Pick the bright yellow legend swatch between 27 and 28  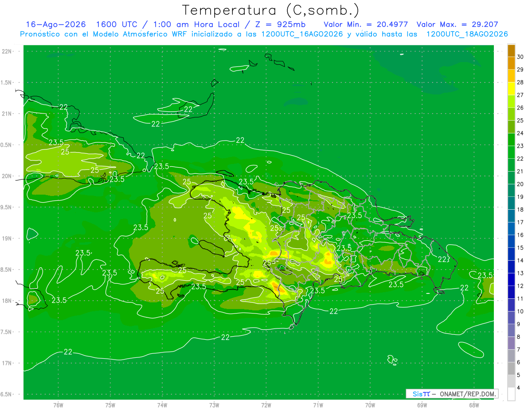pos(511,89)
